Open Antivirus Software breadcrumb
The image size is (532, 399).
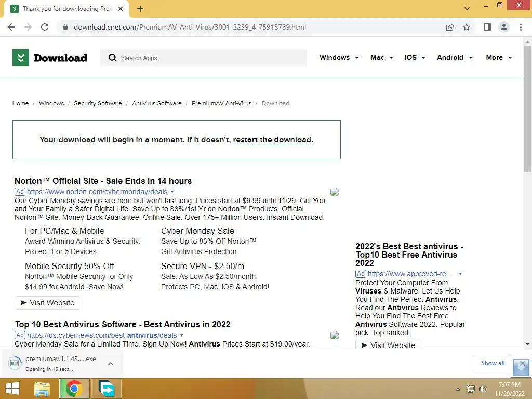[157, 103]
